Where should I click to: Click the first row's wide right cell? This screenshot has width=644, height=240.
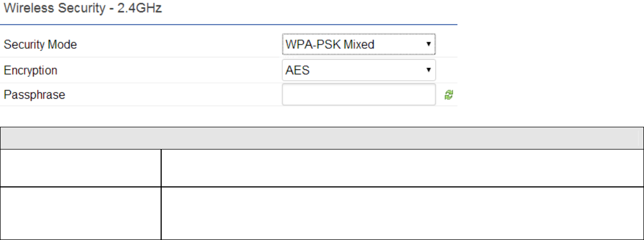tap(402, 168)
